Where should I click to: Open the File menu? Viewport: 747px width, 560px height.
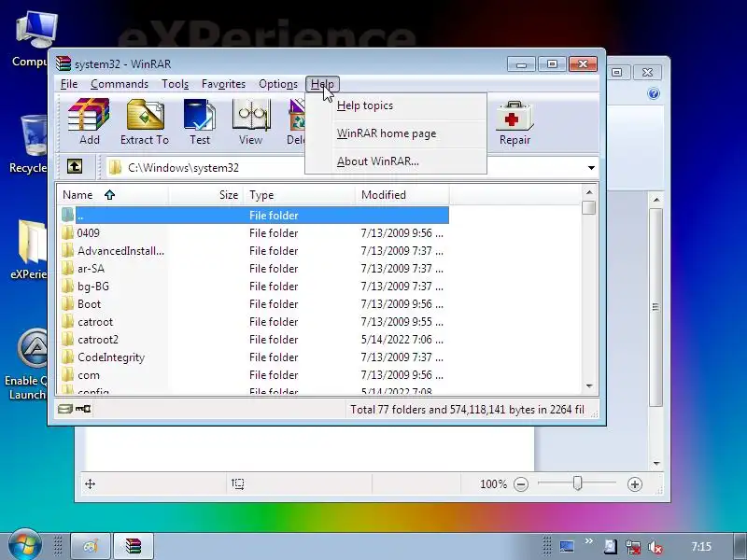(x=68, y=84)
